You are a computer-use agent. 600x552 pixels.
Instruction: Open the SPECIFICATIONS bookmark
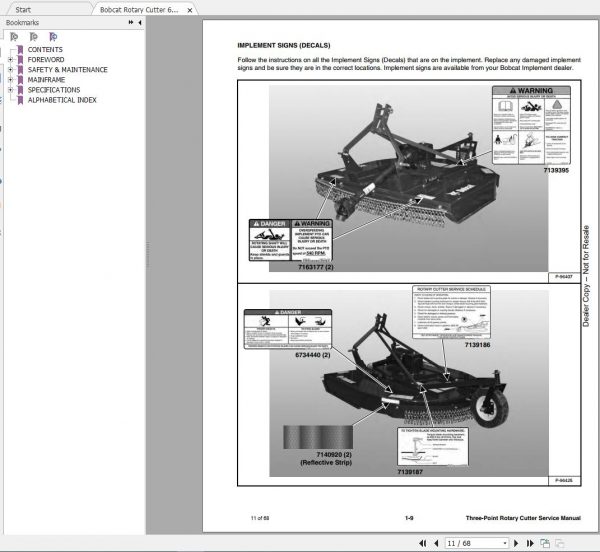coord(54,90)
